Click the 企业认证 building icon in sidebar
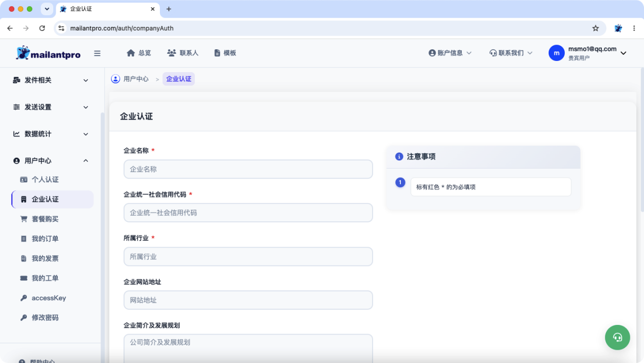The image size is (644, 363). [x=23, y=200]
